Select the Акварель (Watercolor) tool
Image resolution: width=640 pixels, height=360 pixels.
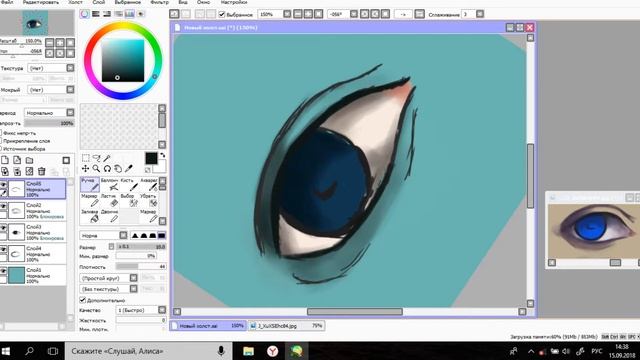click(149, 184)
